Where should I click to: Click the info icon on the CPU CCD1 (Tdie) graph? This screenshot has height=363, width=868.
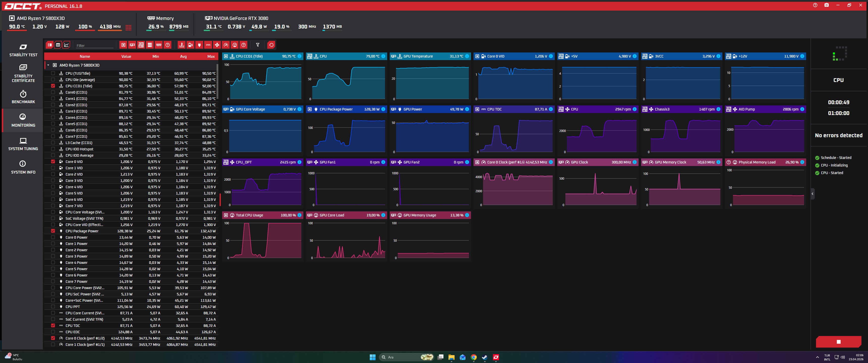[300, 56]
